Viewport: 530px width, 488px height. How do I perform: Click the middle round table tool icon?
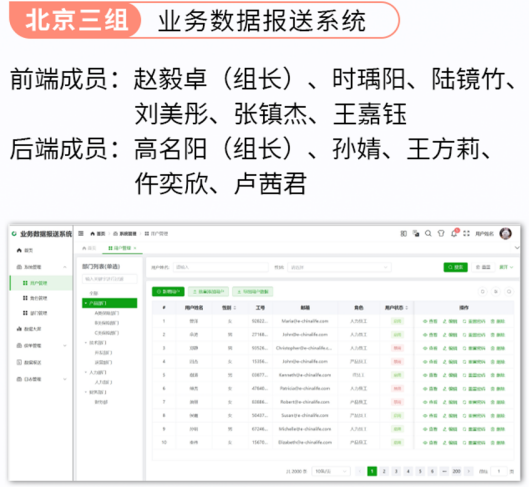point(496,291)
